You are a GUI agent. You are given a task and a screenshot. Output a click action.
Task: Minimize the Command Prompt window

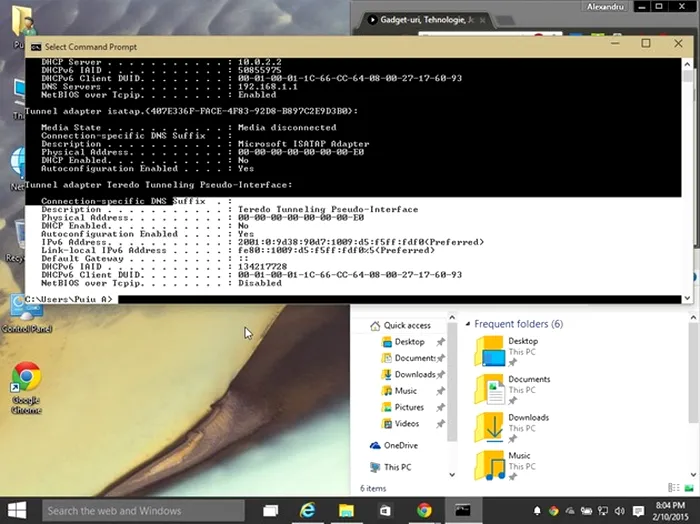[615, 43]
